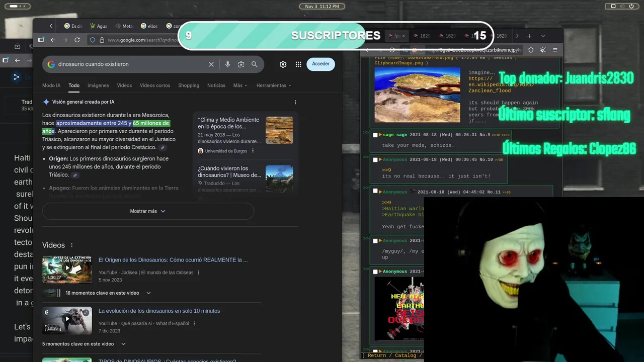Click the source link icon after Cretácico
The image size is (644, 362).
click(x=163, y=148)
